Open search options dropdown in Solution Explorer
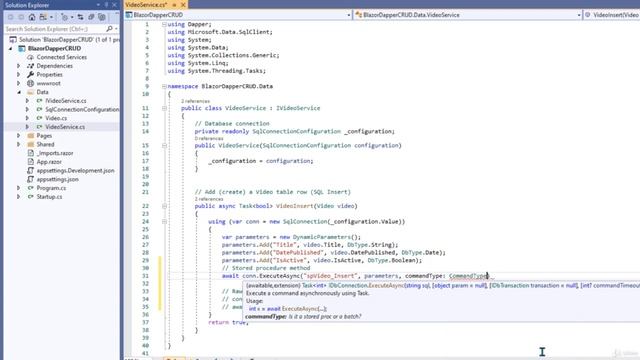 point(116,29)
